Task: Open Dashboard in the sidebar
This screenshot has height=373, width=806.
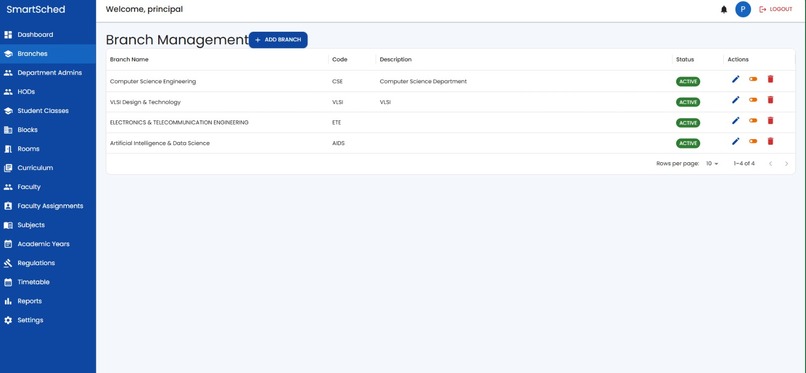Action: point(48,35)
